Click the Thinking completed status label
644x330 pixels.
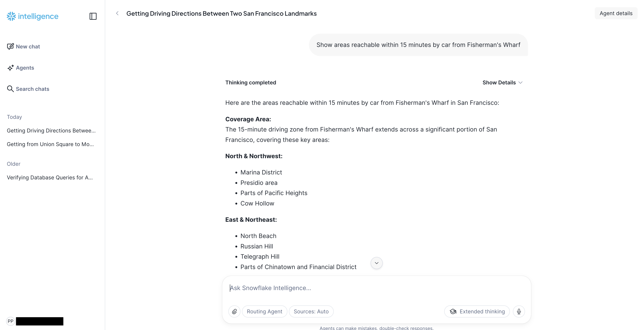coord(250,82)
